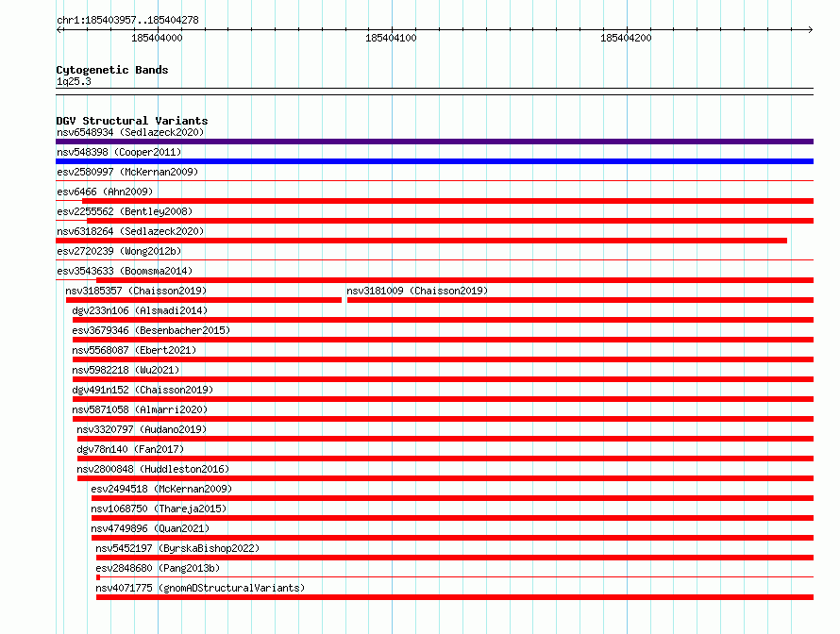
Task: Click ruler tick labeled 185404200
Action: pyautogui.click(x=626, y=38)
